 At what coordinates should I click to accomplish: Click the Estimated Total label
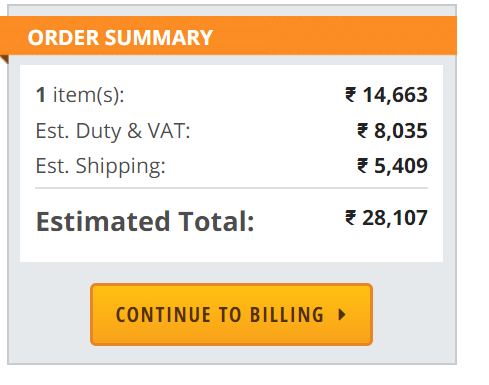pos(145,222)
